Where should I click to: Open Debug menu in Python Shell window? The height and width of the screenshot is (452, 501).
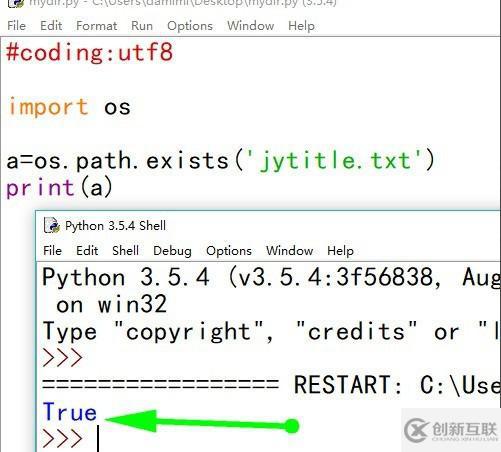pyautogui.click(x=172, y=251)
